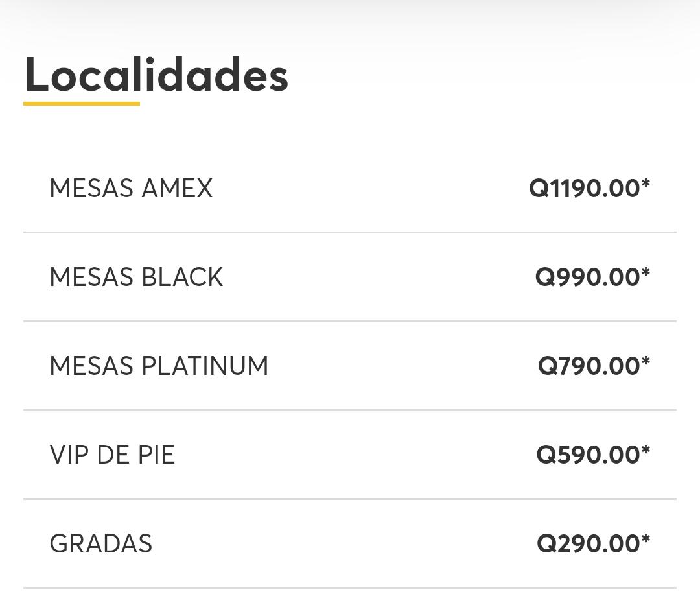Select the MESAS PLATINUM locality label
The image size is (700, 594).
tap(159, 366)
